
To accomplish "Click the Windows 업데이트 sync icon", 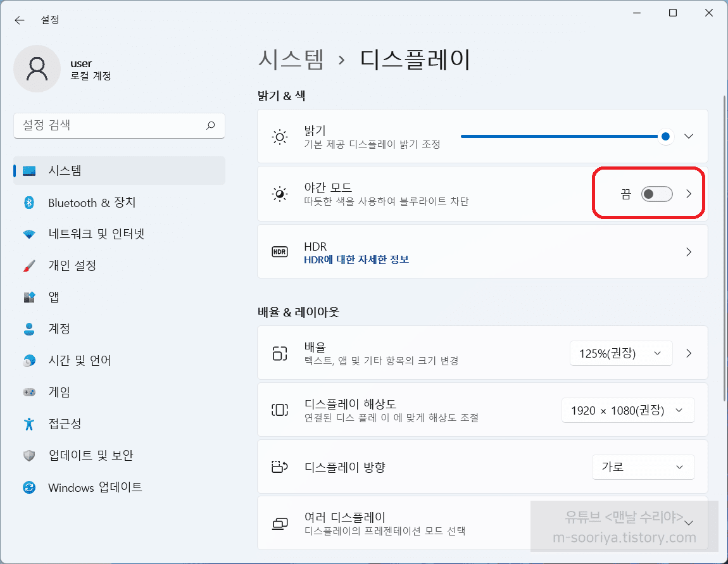I will tap(29, 487).
